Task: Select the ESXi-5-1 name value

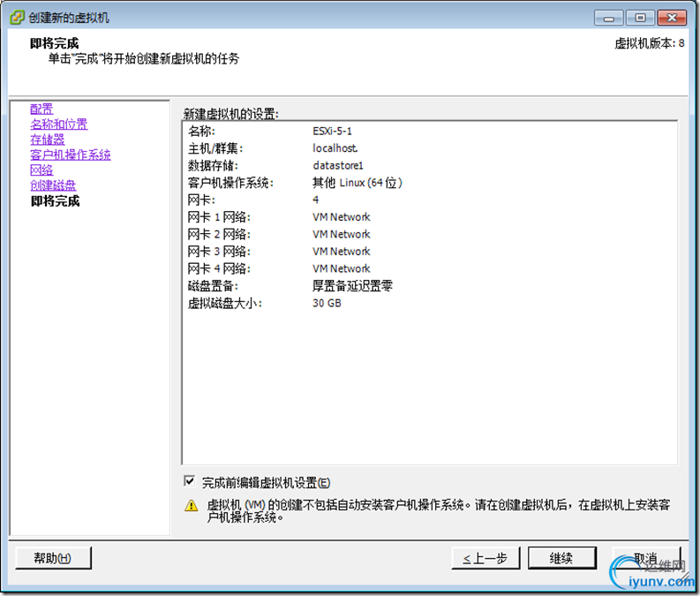Action: tap(332, 132)
